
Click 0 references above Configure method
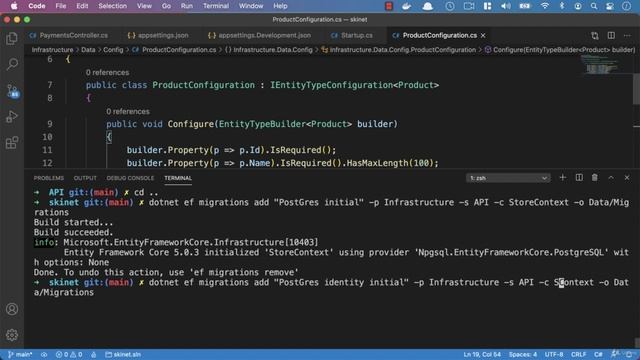tap(128, 111)
